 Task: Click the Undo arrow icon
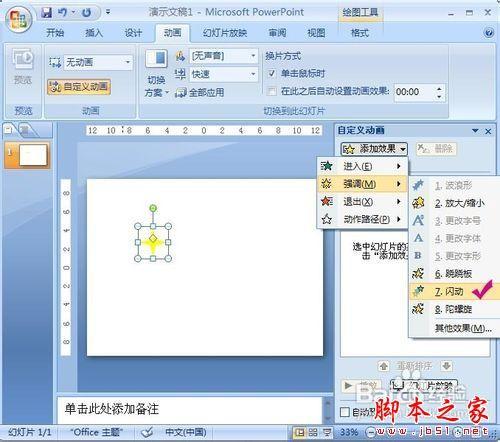point(62,13)
